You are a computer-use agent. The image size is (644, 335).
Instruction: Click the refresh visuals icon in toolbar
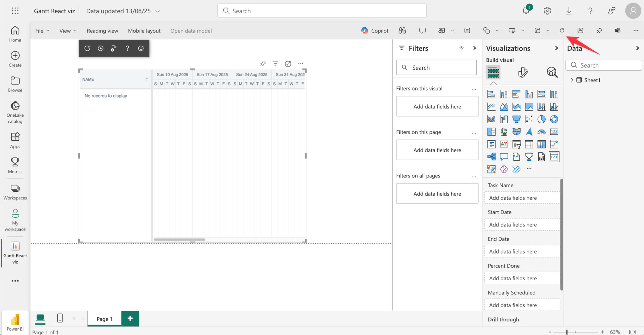tap(562, 31)
